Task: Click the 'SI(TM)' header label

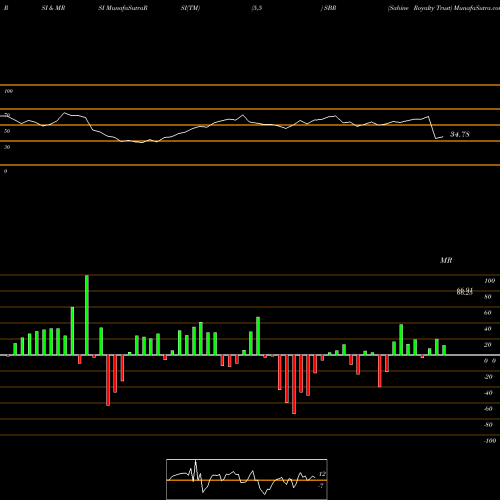Action: coord(190,8)
